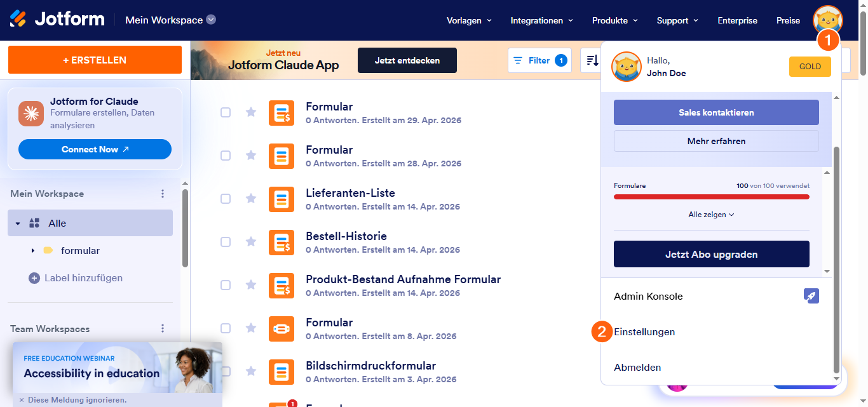Open the Accessibility in education webinar banner
Screen dimensions: 868x407
[117, 368]
